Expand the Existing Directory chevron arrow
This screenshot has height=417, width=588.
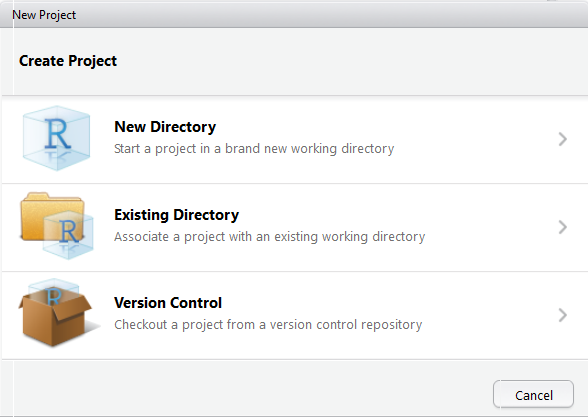pos(562,227)
